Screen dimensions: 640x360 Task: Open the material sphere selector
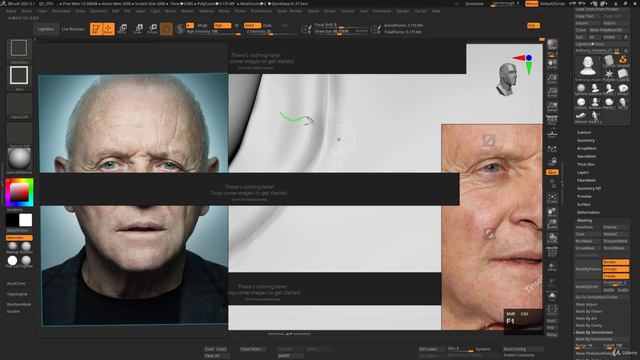coord(19,160)
